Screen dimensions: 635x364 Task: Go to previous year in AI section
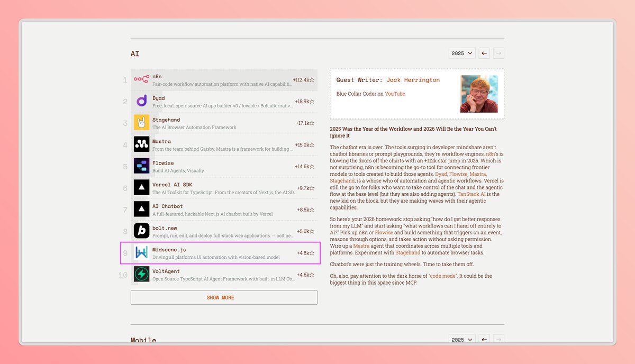tap(484, 53)
